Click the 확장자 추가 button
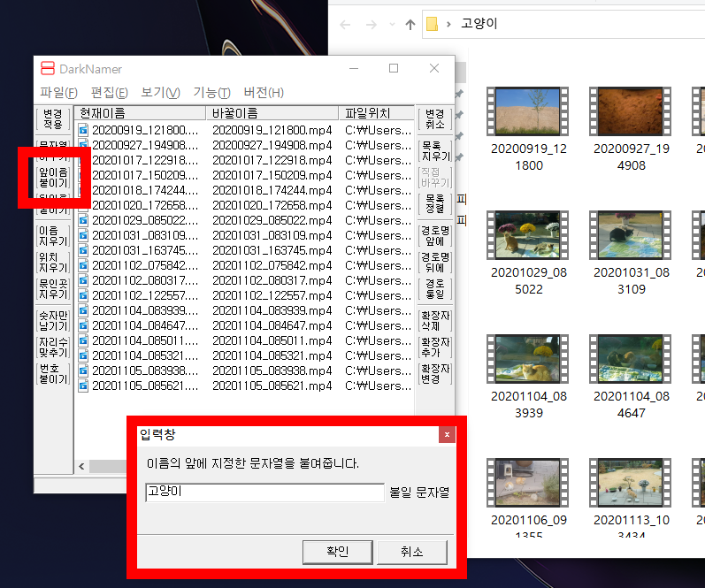Screen dimensions: 705x588 coord(435,347)
